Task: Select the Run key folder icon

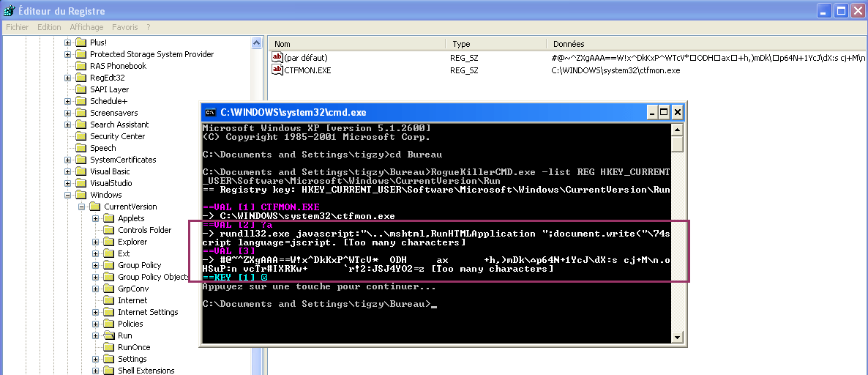Action: tap(109, 335)
